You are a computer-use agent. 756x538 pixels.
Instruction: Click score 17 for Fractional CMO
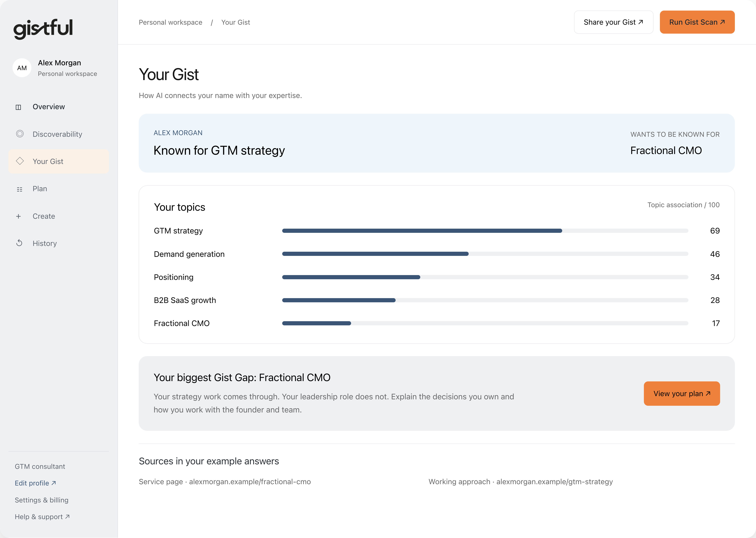coord(716,323)
